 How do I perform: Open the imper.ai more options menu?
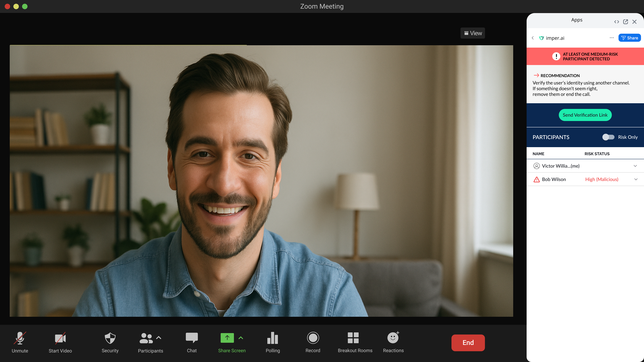(x=612, y=38)
